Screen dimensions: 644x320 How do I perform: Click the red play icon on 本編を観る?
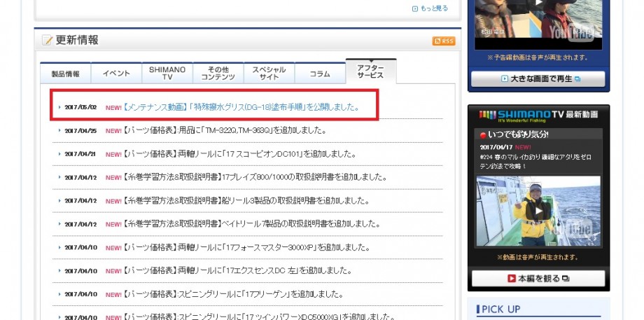point(511,279)
